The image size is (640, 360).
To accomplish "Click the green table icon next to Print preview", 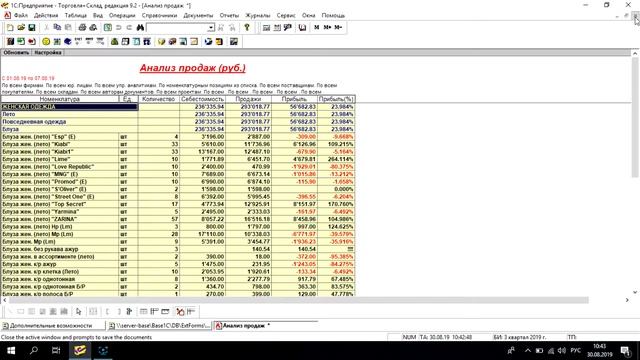I will (107, 27).
